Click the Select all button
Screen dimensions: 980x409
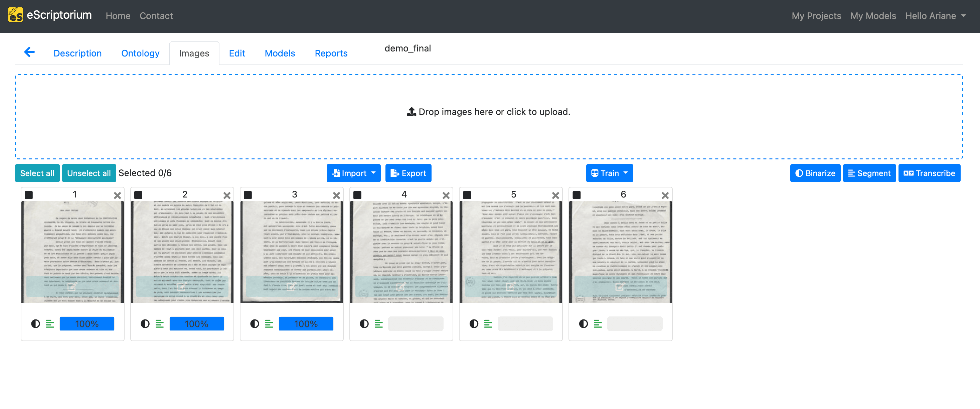(x=37, y=173)
